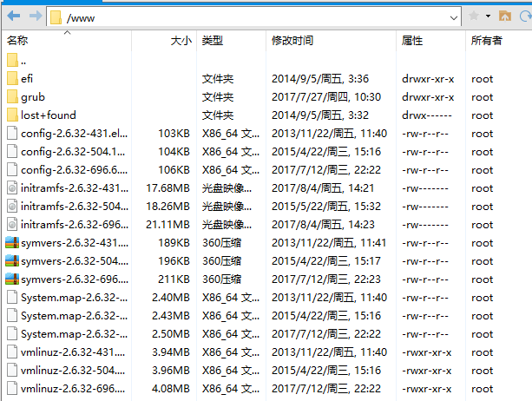The width and height of the screenshot is (532, 401).
Task: Select file name config-2.6.32-696.6...
Action: click(x=75, y=170)
